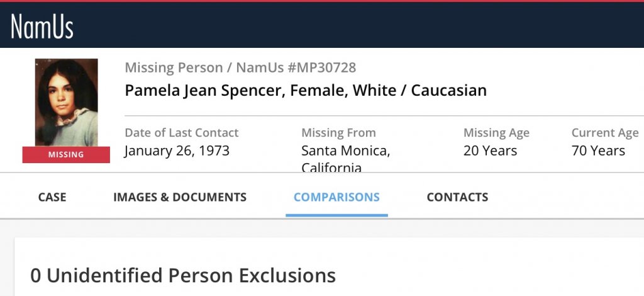Click the NamUs logo in header
Viewport: 644px width, 296px height.
click(42, 26)
